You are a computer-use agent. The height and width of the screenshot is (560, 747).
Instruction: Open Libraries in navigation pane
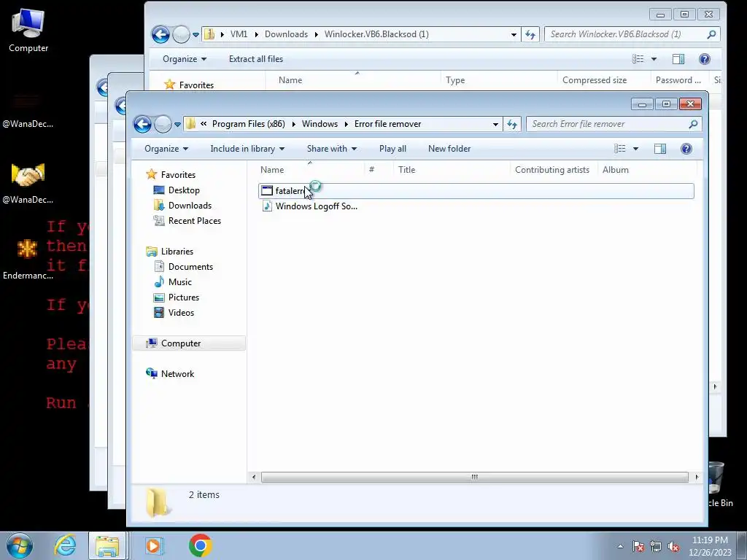177,252
